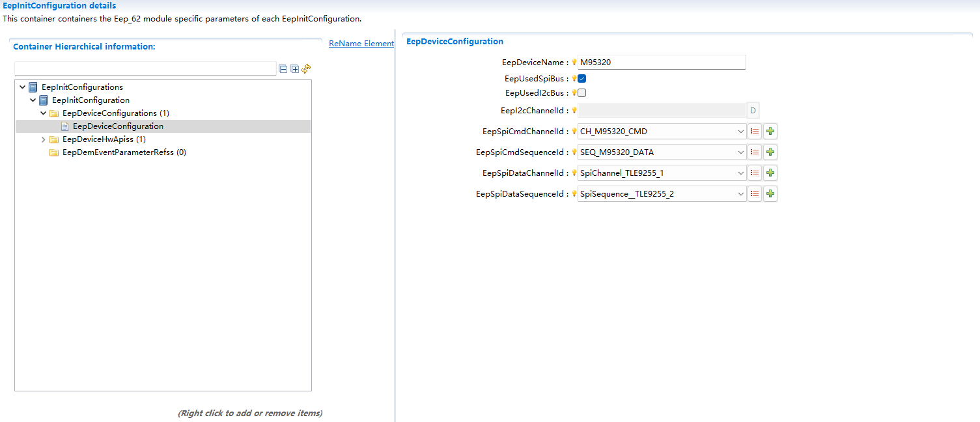Collapse the EepDeviceConfigurations folder node

click(x=44, y=113)
